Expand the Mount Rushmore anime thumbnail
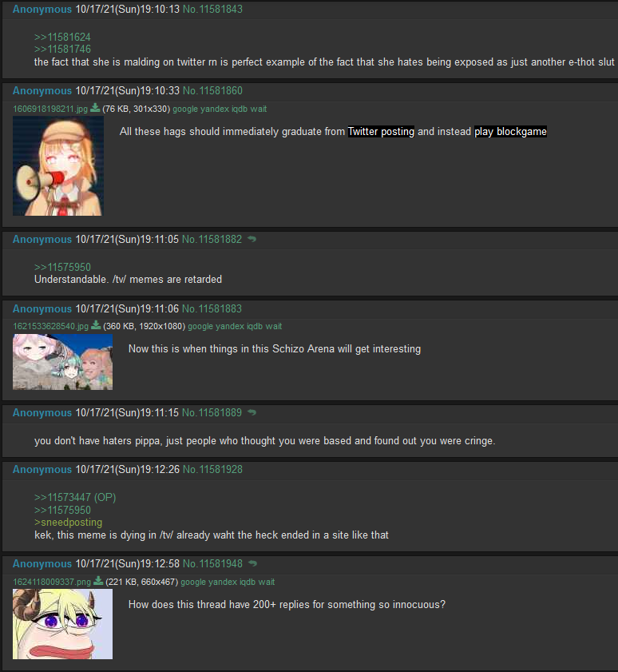This screenshot has height=672, width=618. 62,362
